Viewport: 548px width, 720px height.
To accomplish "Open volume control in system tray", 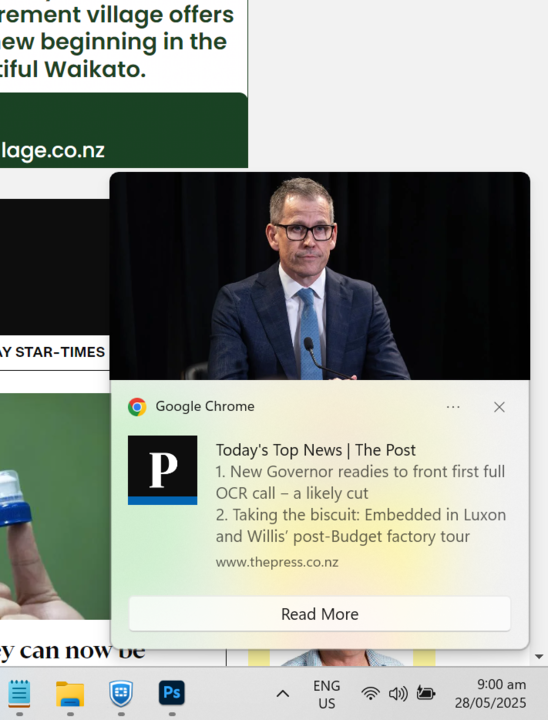I will tap(398, 693).
